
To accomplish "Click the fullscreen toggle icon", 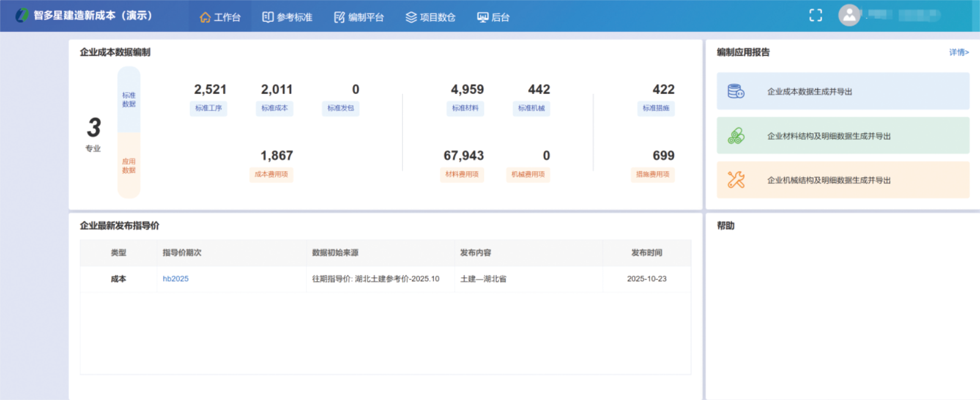I will point(815,16).
